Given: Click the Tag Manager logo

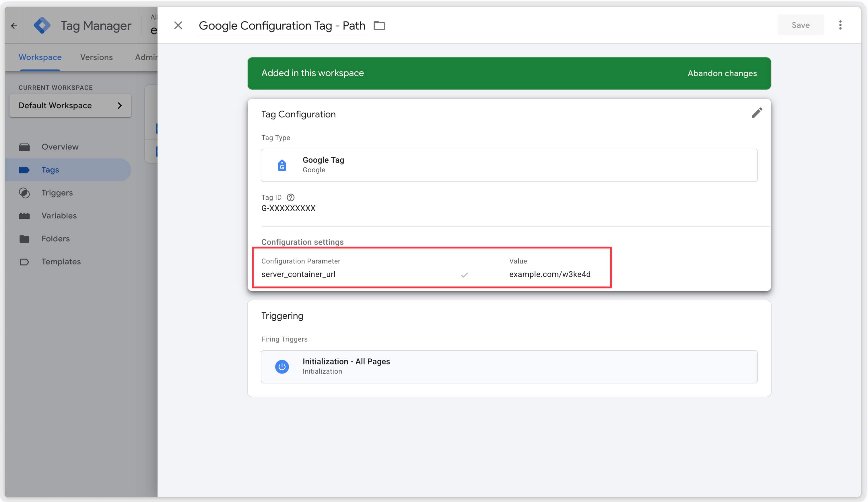Looking at the screenshot, I should click(x=42, y=26).
